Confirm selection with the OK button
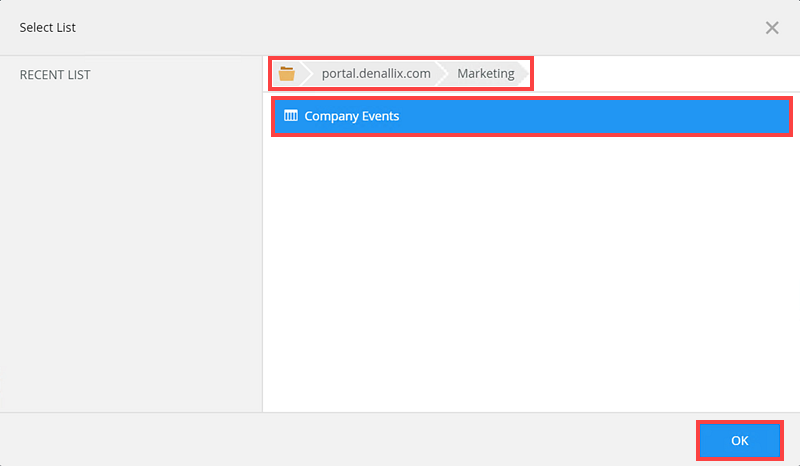This screenshot has height=466, width=800. 740,440
